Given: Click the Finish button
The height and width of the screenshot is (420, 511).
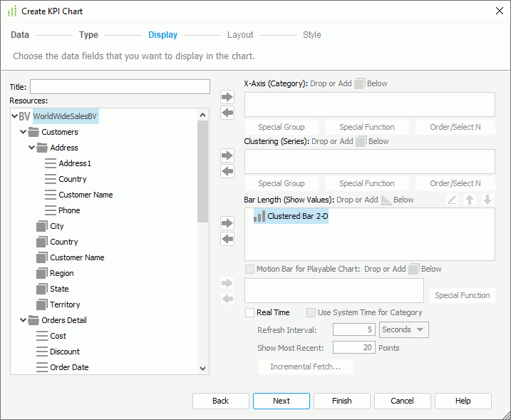Looking at the screenshot, I should [x=342, y=401].
